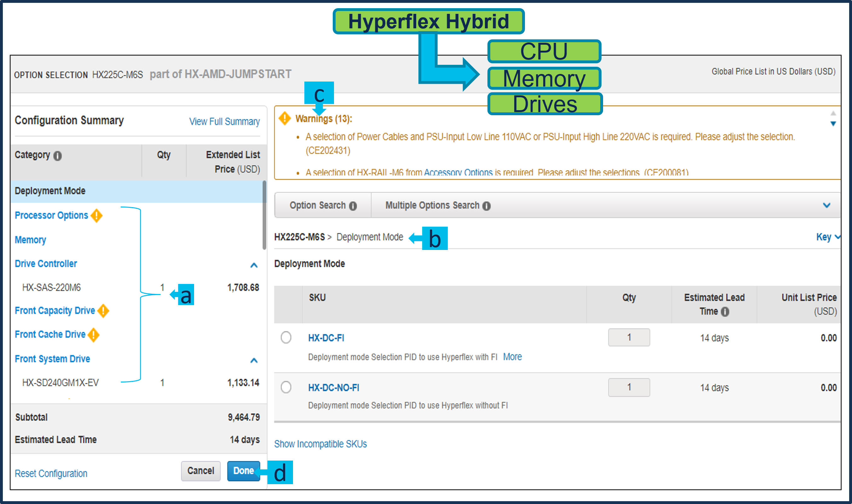Collapse the Front System Drive section
The width and height of the screenshot is (852, 504).
pos(254,360)
